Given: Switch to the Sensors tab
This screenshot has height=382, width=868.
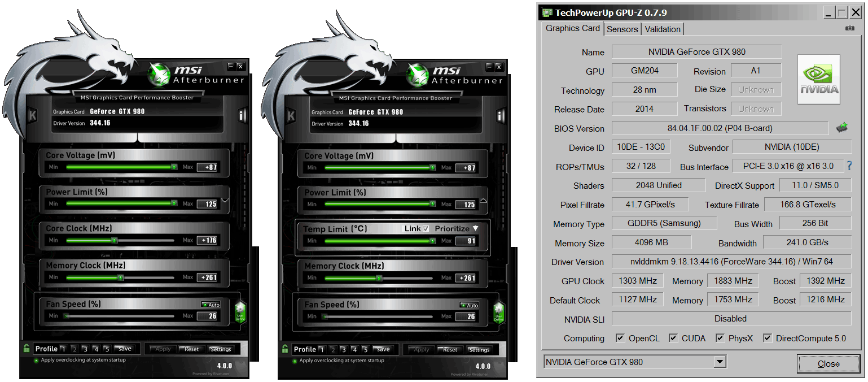Looking at the screenshot, I should (622, 29).
